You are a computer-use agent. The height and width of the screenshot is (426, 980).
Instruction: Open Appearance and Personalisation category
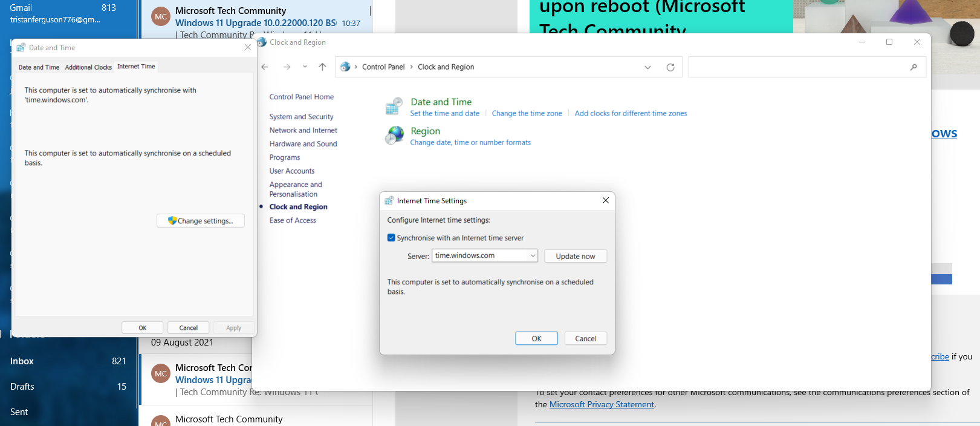click(296, 189)
